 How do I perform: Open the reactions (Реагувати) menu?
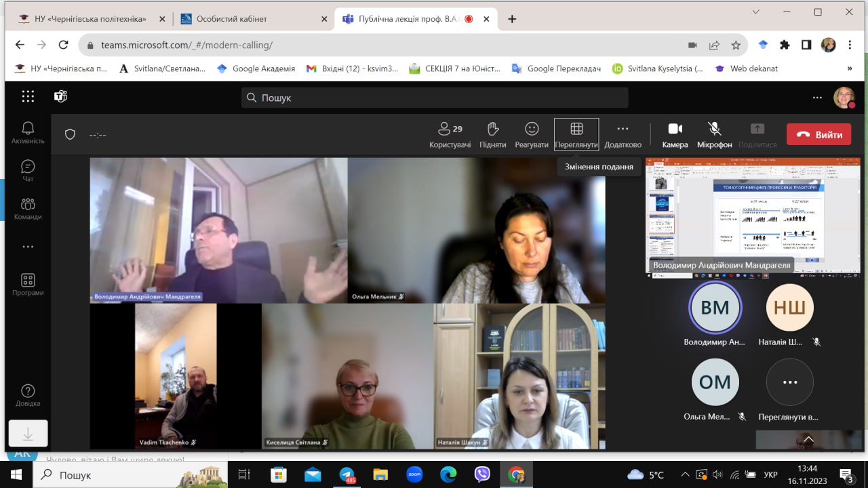click(x=532, y=135)
